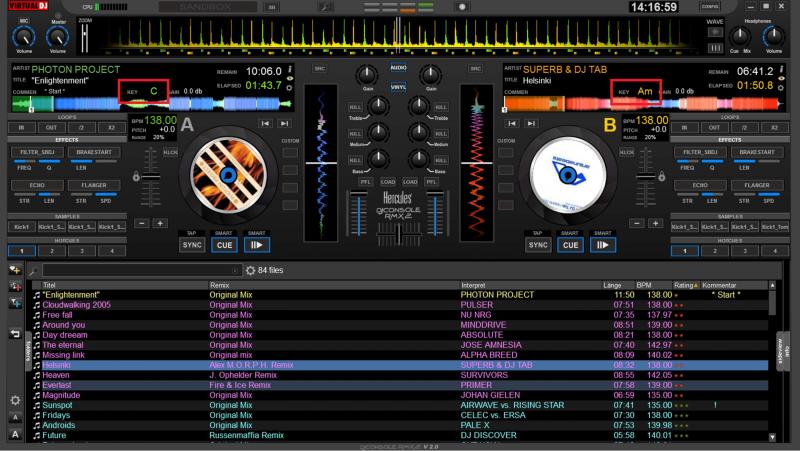Click scrollbar down arrow in track list
This screenshot has height=451, width=800.
pos(772,437)
